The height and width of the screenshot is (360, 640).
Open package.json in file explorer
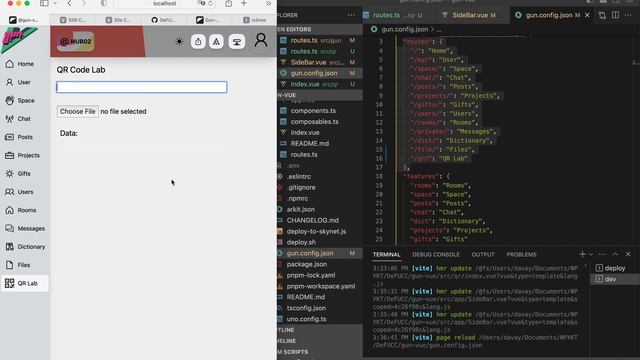[x=320, y=264]
